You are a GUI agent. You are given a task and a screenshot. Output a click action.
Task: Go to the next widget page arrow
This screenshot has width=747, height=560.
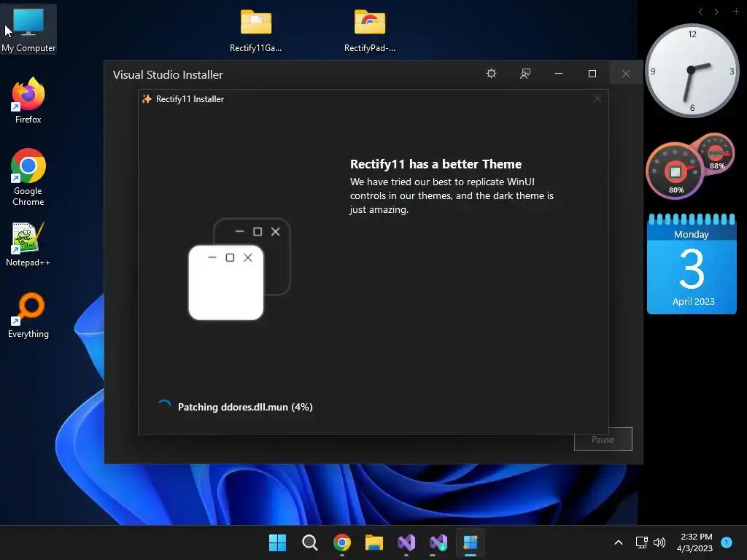click(x=716, y=12)
